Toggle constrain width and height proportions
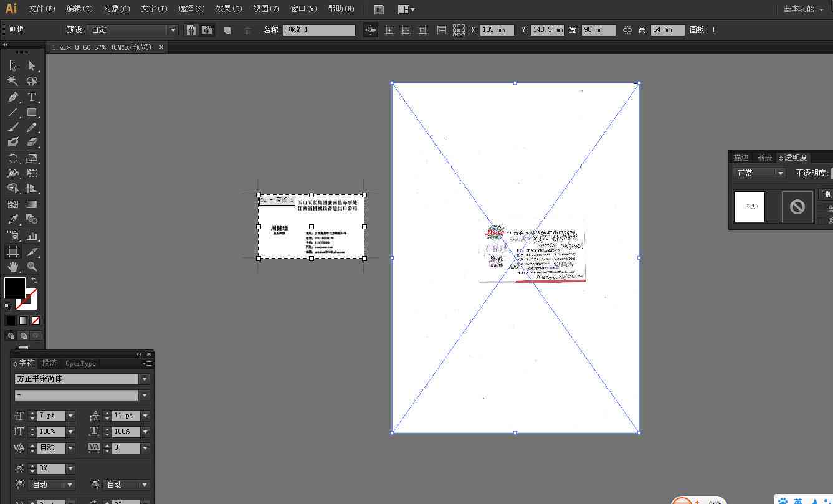The image size is (833, 504). click(x=627, y=30)
